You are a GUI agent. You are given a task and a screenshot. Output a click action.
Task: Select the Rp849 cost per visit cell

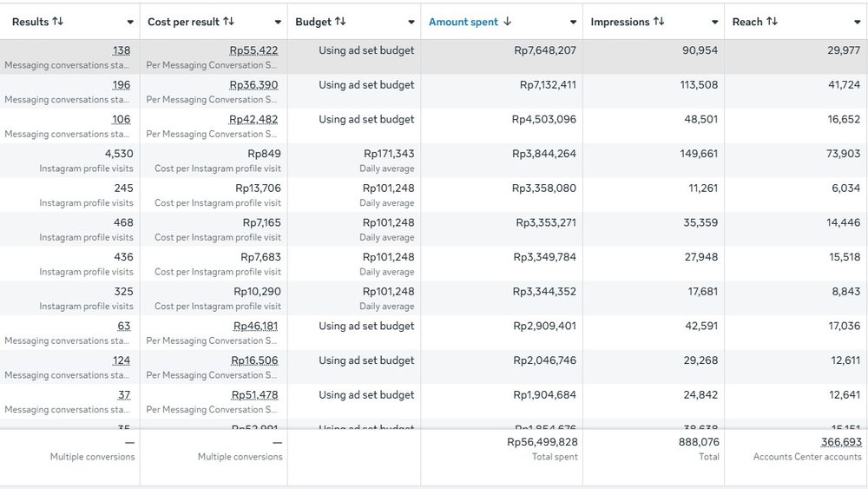point(214,160)
